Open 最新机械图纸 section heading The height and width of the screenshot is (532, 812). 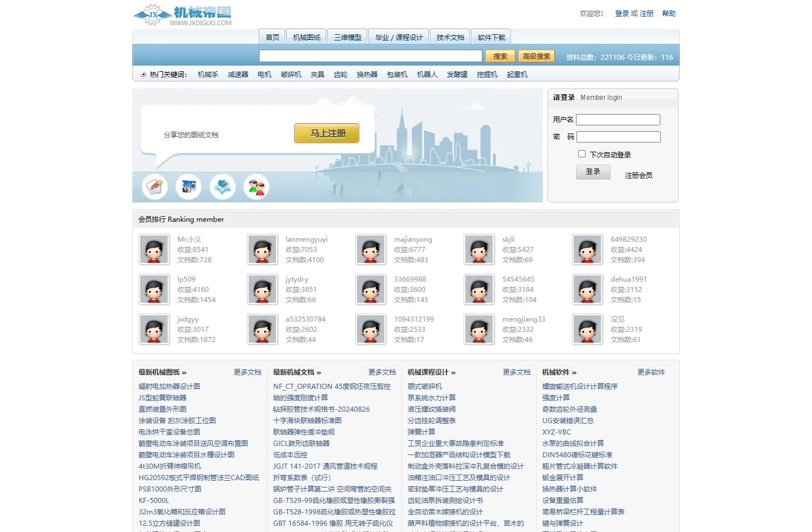[163, 372]
